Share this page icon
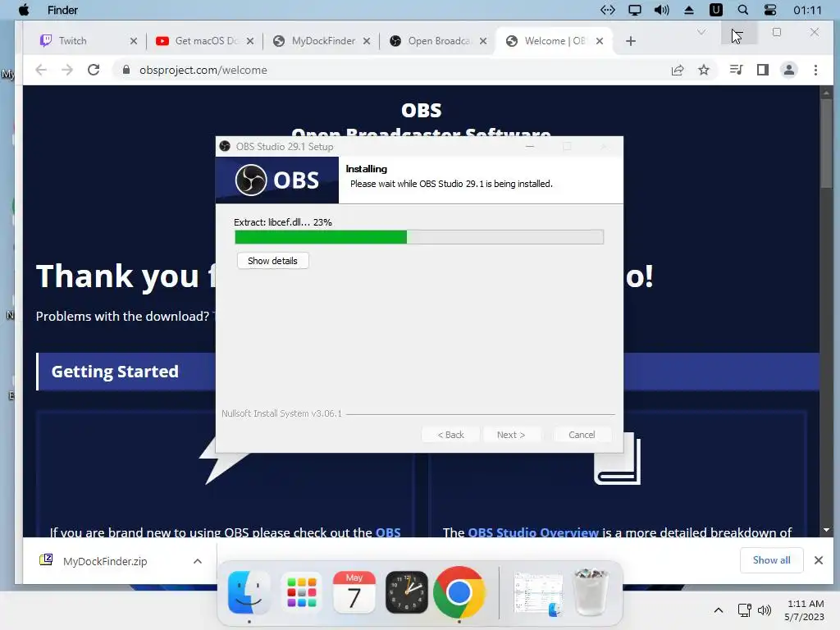The height and width of the screenshot is (630, 840). pyautogui.click(x=678, y=70)
